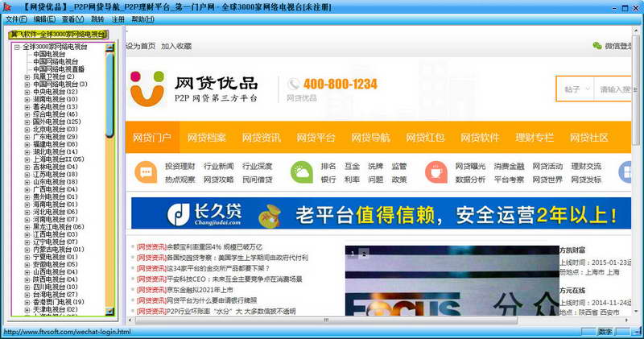Open the 编辑(E) menu
This screenshot has width=644, height=339.
point(44,19)
